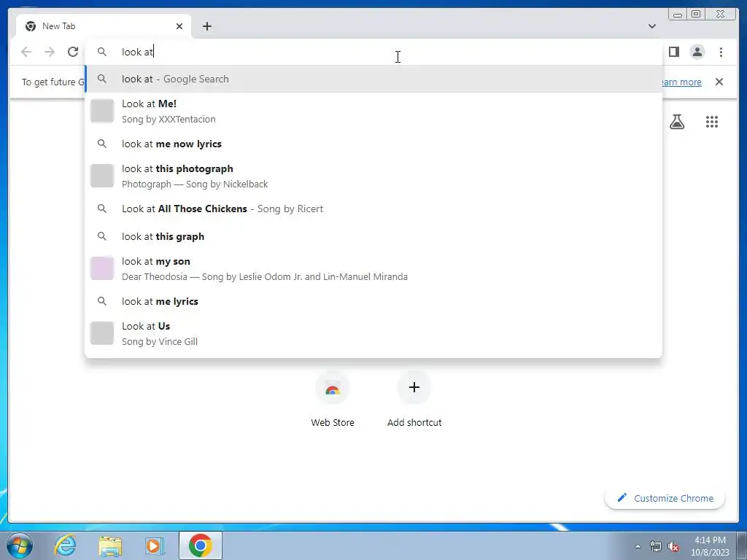Open Chrome's three-dot menu

721,52
